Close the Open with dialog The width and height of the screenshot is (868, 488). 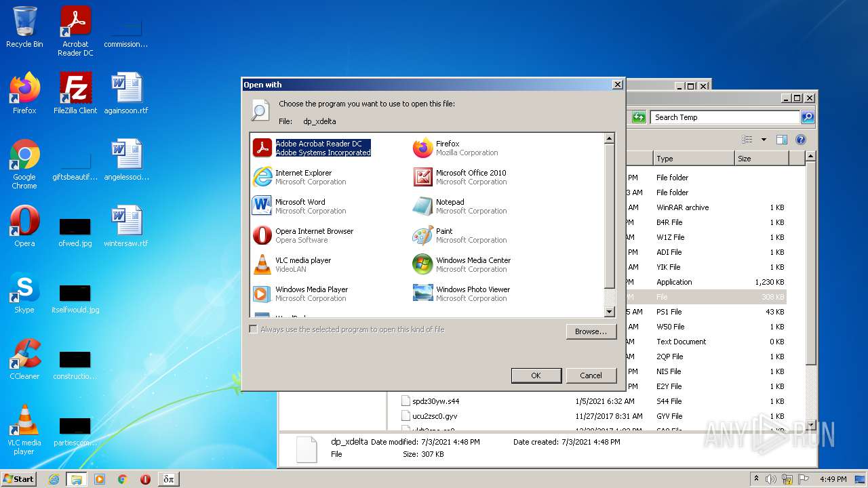tap(617, 85)
